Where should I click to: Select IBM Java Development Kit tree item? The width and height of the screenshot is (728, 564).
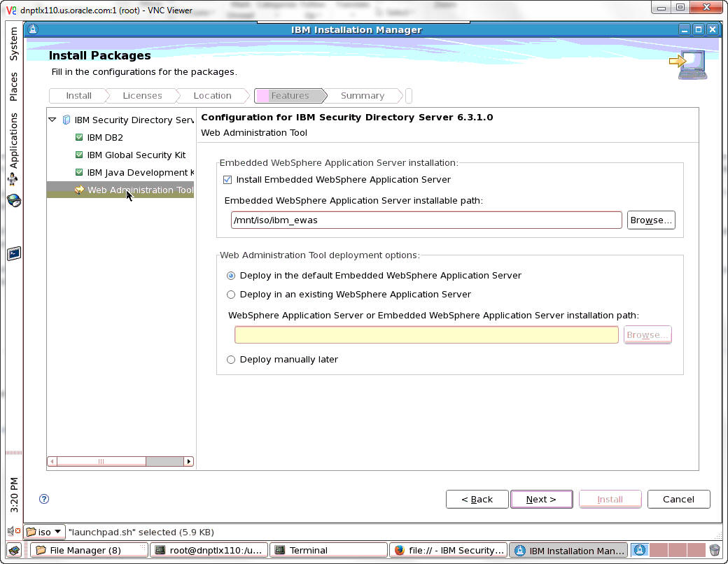click(x=140, y=173)
